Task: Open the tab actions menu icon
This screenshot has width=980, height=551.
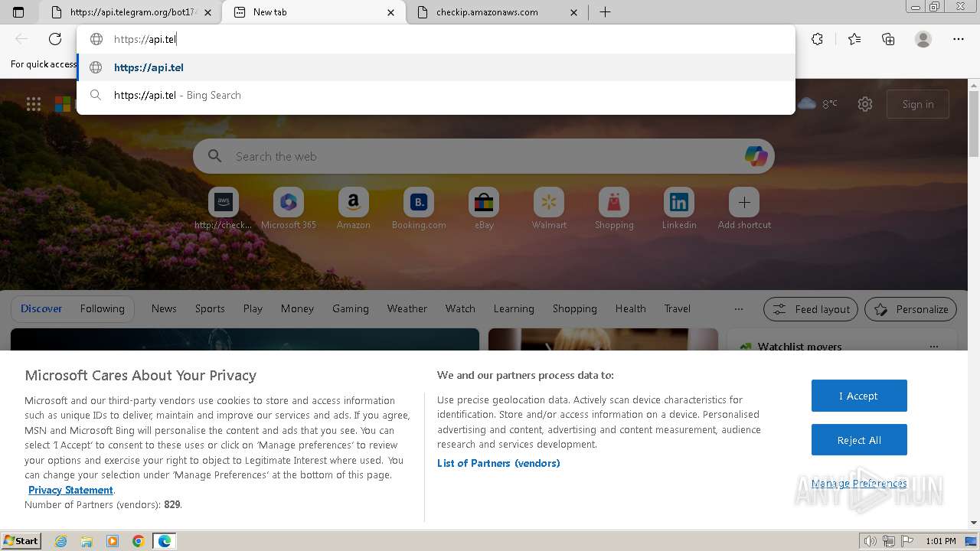Action: [x=18, y=12]
